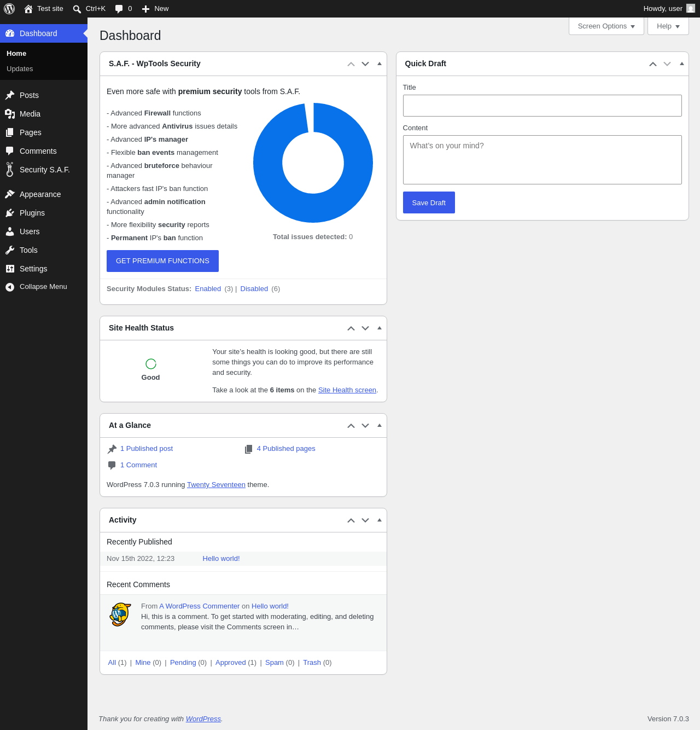700x730 pixels.
Task: Move Activity widget down
Action: click(x=365, y=520)
